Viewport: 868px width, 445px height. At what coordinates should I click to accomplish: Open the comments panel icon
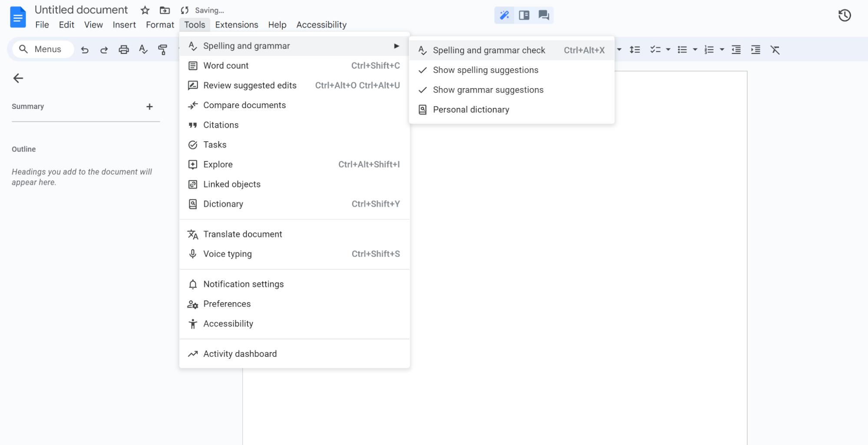(x=544, y=15)
